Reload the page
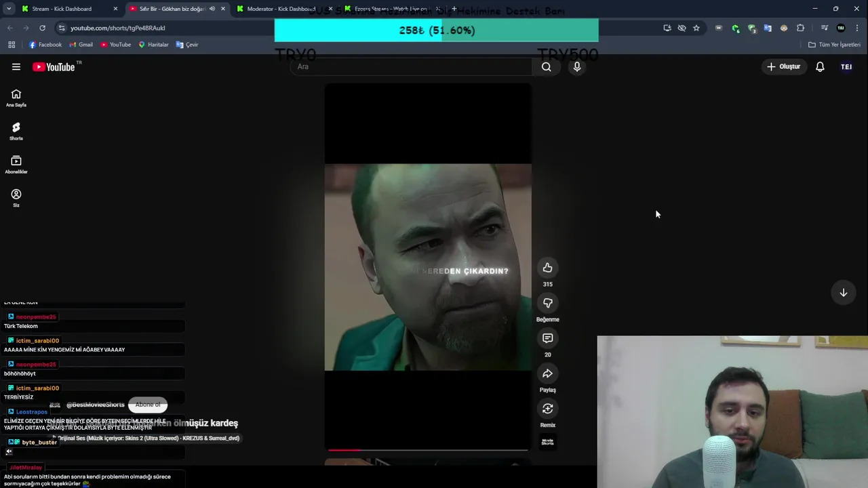 tap(42, 28)
